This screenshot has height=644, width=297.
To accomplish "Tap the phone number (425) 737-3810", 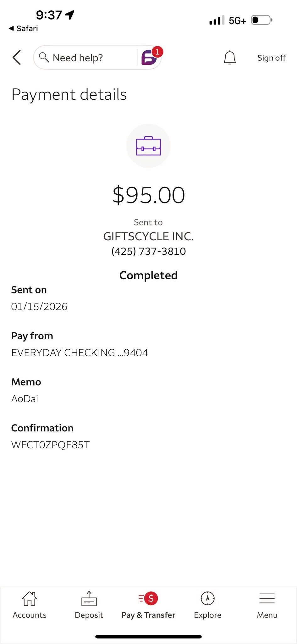I will point(148,251).
